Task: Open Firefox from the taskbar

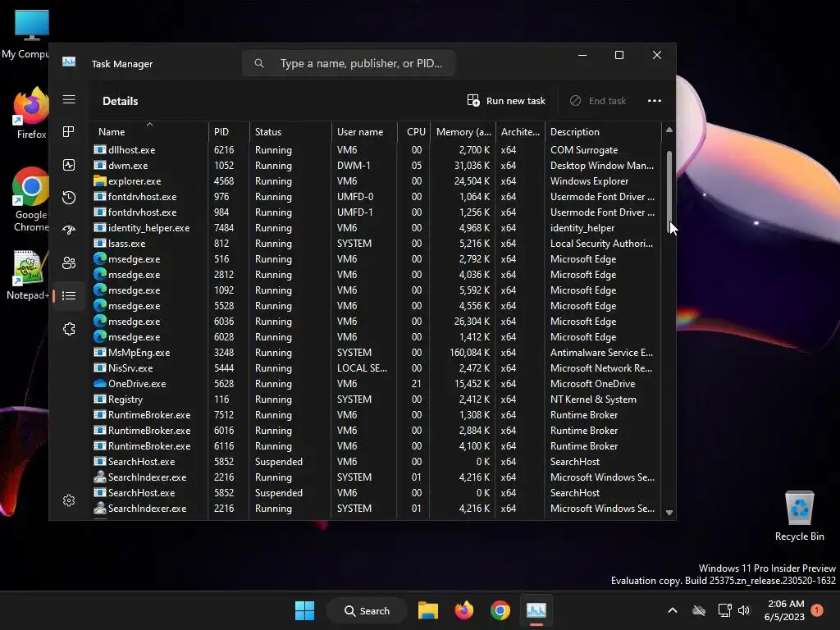Action: 464,610
